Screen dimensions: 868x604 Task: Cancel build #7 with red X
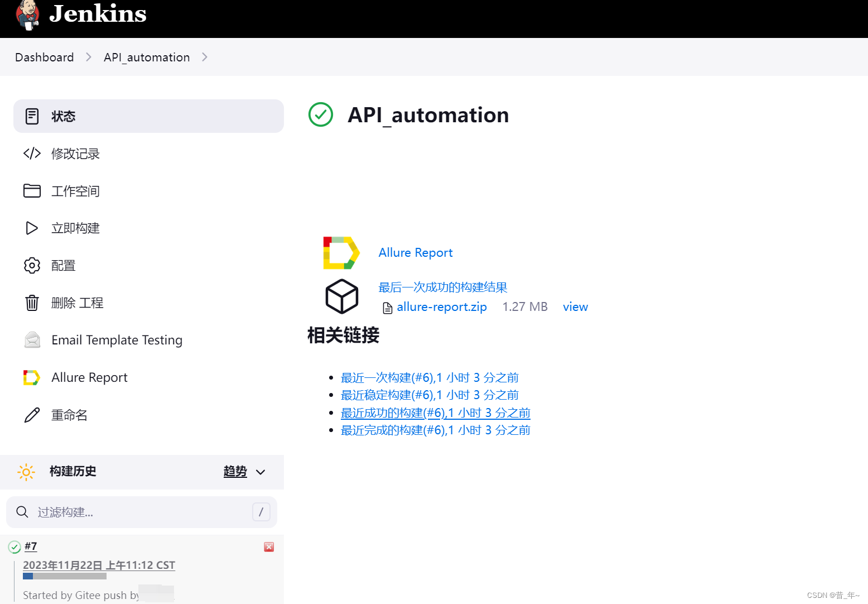click(269, 547)
